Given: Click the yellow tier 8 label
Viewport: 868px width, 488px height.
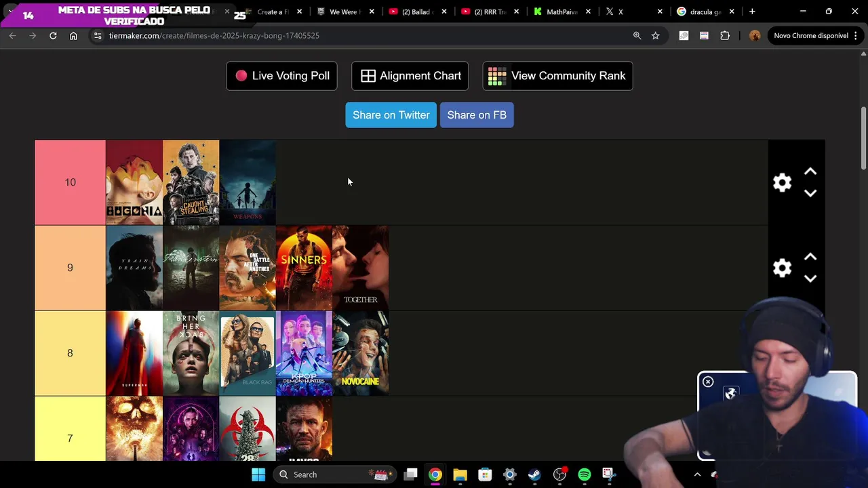Looking at the screenshot, I should coord(70,353).
